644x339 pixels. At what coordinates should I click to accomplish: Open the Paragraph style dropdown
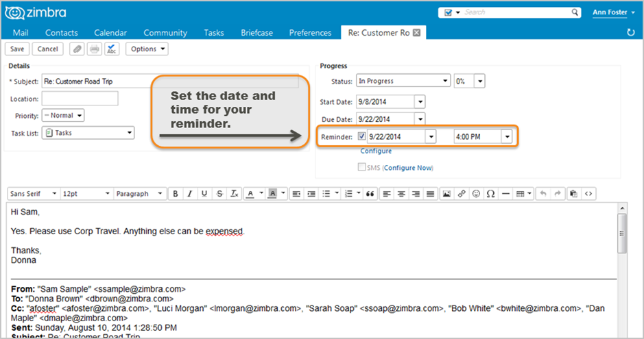[140, 194]
